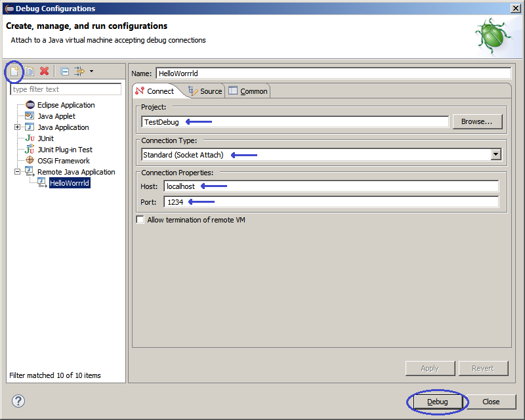
Task: Click the Debug button
Action: [x=438, y=402]
